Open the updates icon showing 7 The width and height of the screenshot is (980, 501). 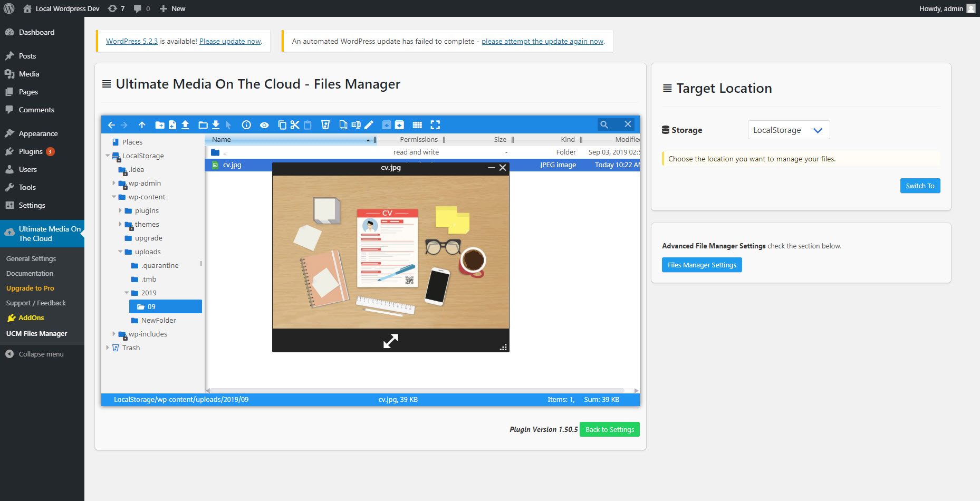point(116,8)
